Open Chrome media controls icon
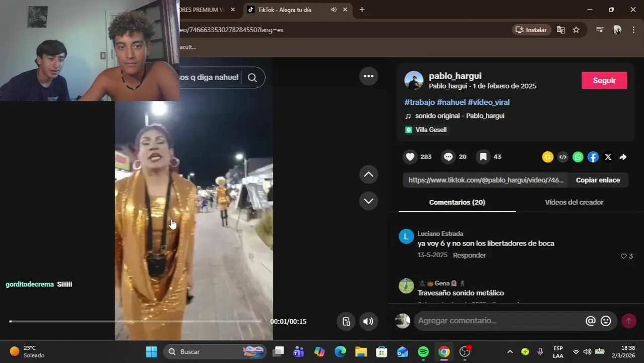Viewport: 644px width, 363px height. pyautogui.click(x=599, y=30)
